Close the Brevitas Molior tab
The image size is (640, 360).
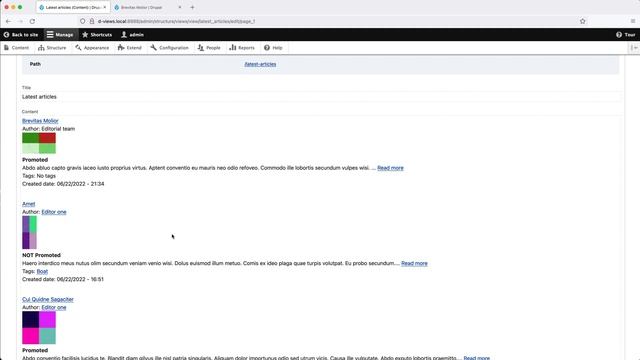180,7
